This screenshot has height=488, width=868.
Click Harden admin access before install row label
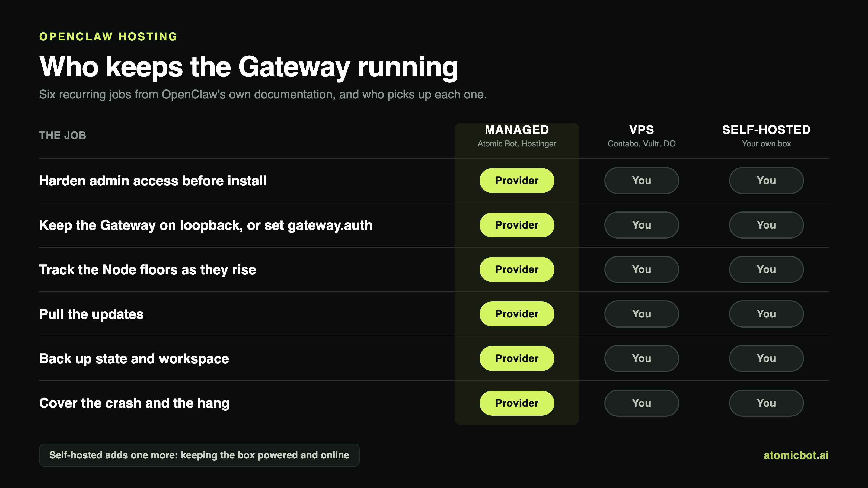(x=153, y=181)
